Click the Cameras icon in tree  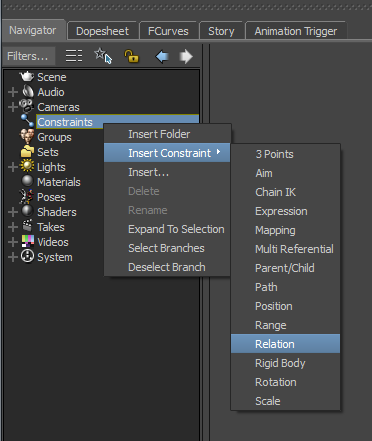(x=27, y=106)
